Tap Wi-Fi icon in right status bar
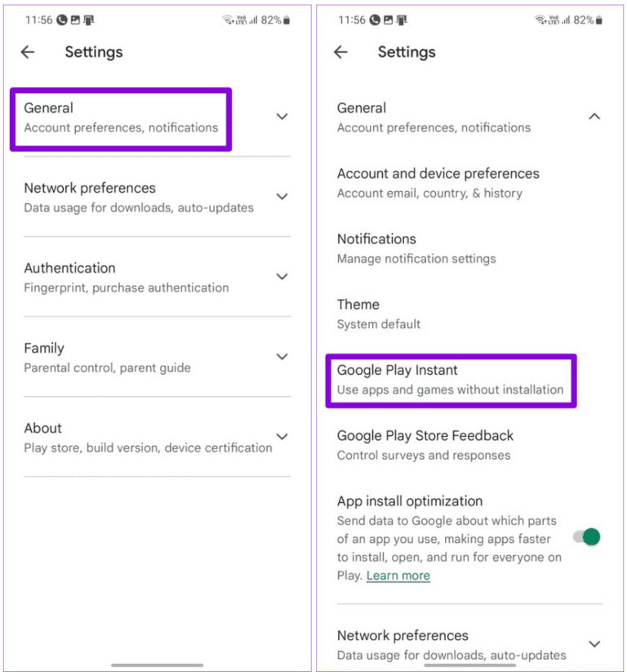The image size is (627, 672). pos(540,20)
